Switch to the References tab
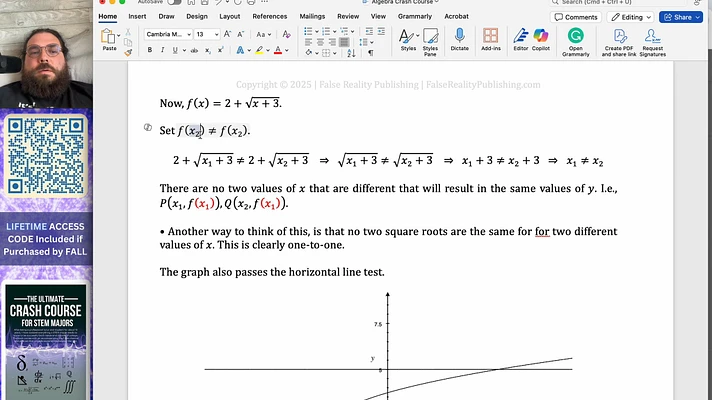712x400 pixels. click(x=270, y=16)
